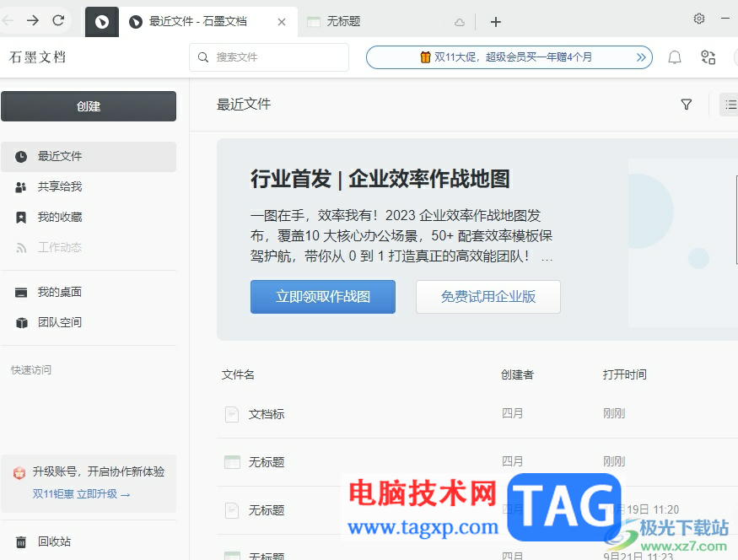Click the search magnifier icon

click(203, 57)
